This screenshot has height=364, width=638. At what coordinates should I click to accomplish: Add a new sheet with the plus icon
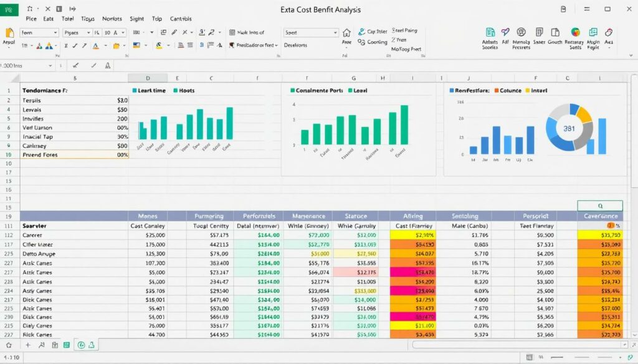27,345
